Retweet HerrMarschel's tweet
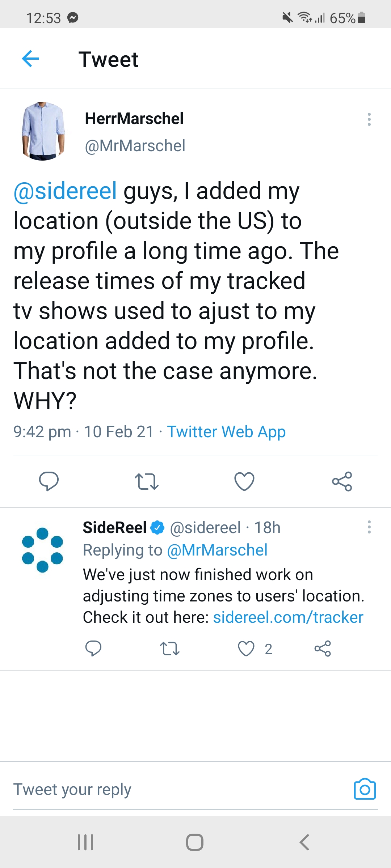Screen dimensions: 391x868 [x=147, y=481]
